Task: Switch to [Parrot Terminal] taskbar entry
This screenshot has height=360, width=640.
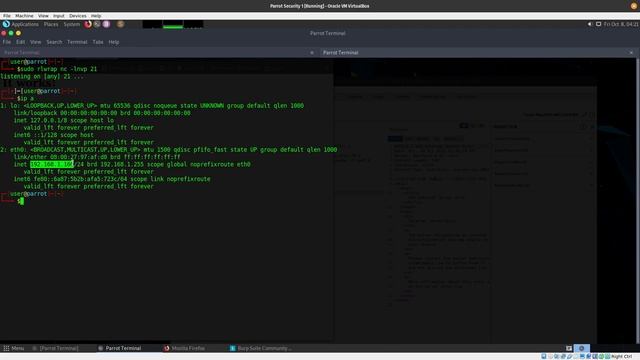Action: (x=56, y=348)
